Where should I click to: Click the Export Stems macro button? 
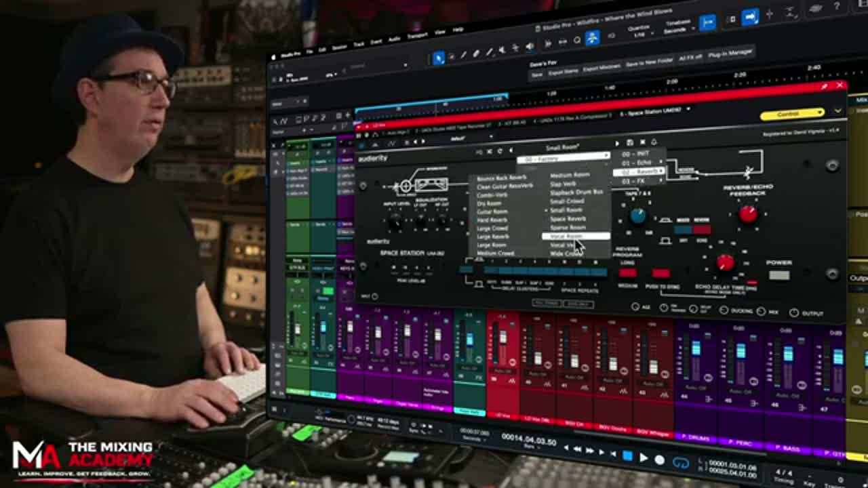564,71
